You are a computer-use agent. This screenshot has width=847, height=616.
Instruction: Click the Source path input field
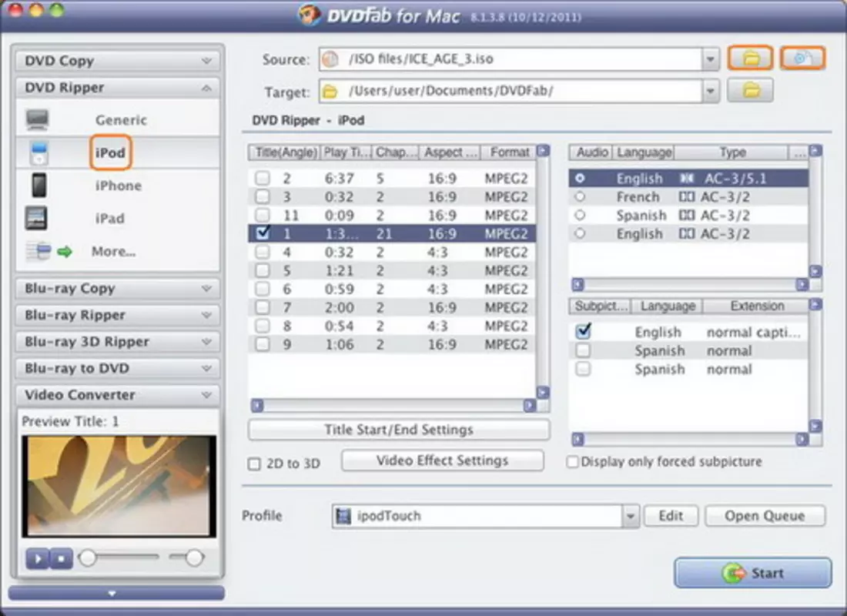tap(511, 59)
